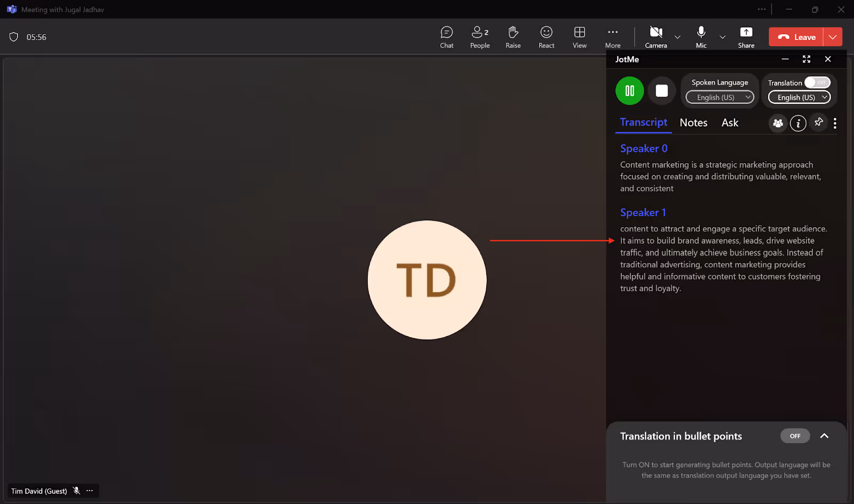Click the Turn ON bullet points hint text
The image size is (854, 504).
726,470
